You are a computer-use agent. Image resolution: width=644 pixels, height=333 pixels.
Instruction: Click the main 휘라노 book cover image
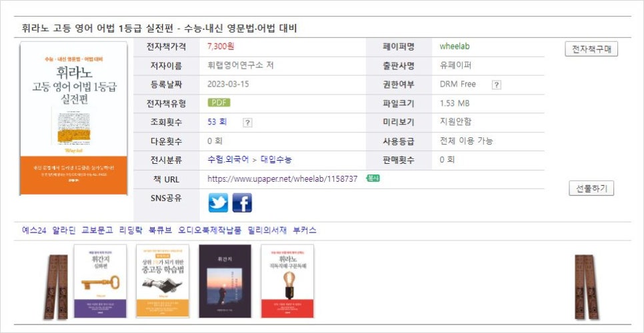tap(73, 118)
